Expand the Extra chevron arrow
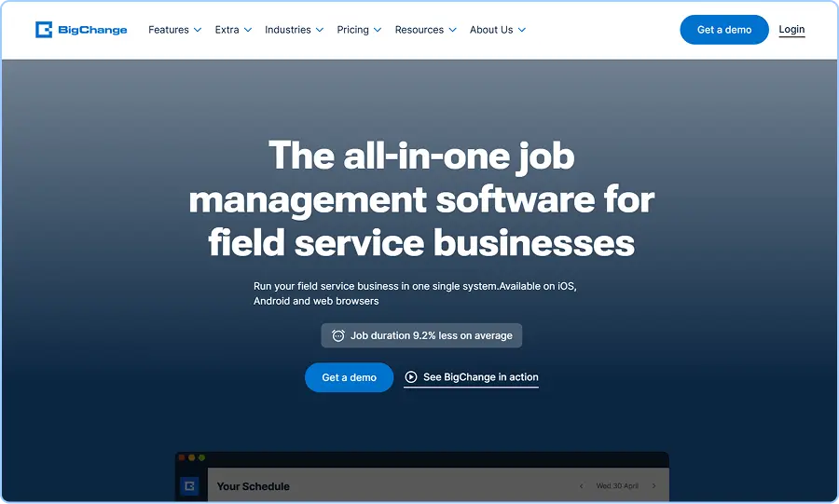The width and height of the screenshot is (839, 504). point(248,30)
